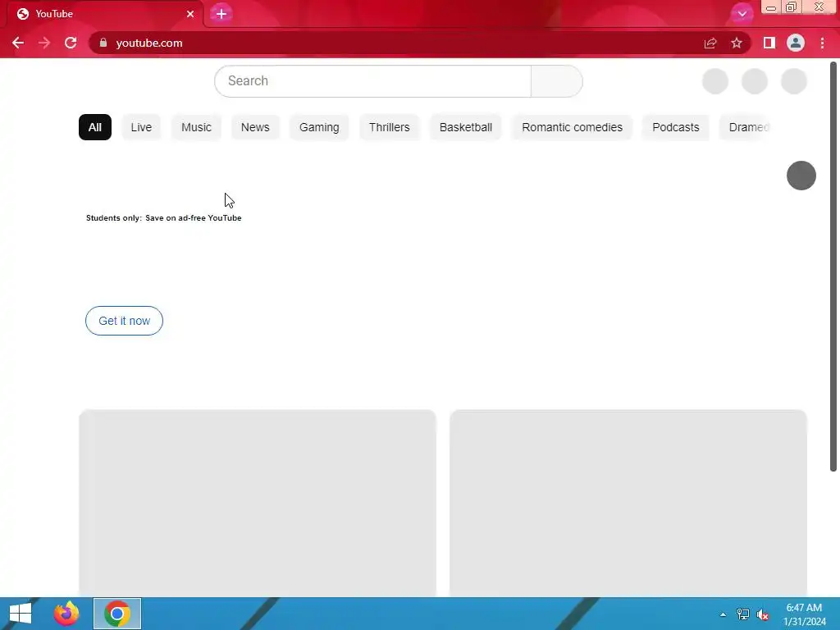
Task: Select the News filter chip
Action: pyautogui.click(x=255, y=127)
